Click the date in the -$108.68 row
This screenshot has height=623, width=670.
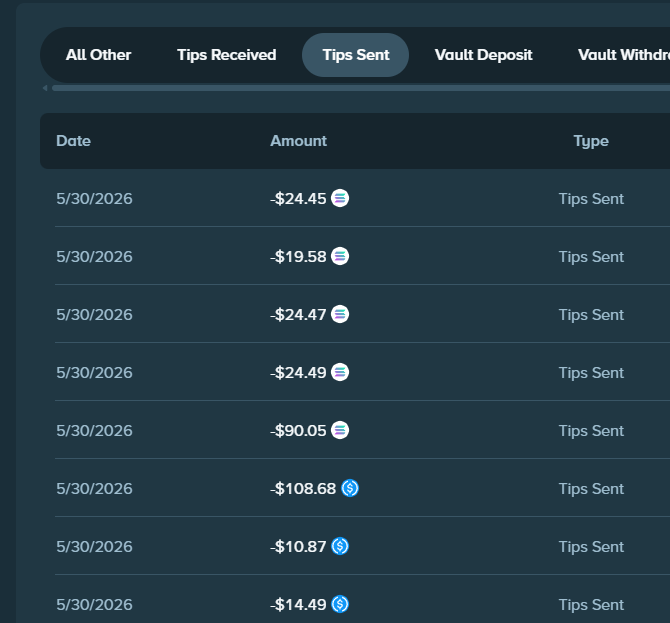point(94,489)
